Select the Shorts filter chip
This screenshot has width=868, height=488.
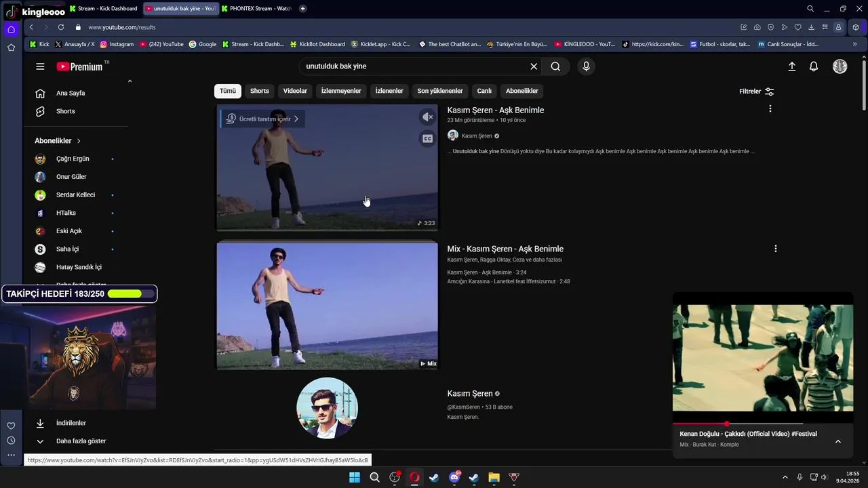click(x=260, y=91)
